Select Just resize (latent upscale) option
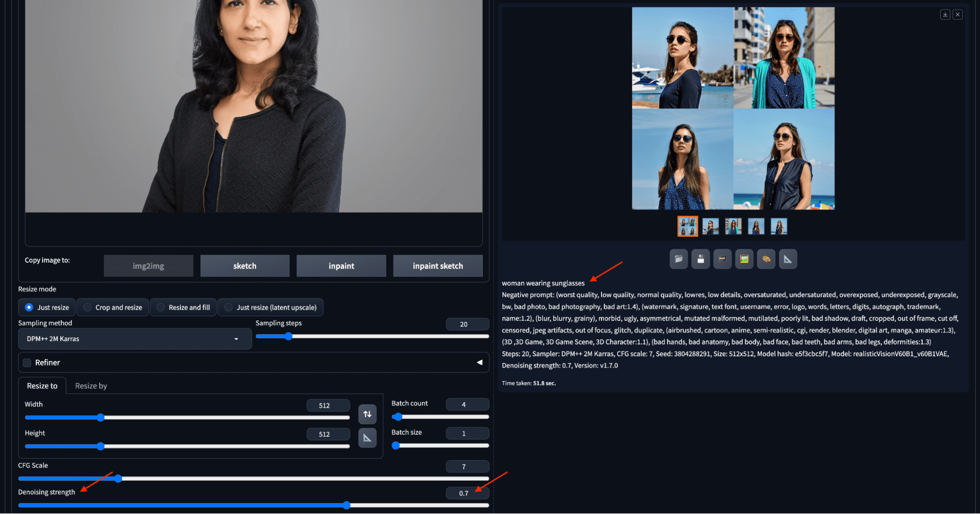 click(x=271, y=307)
